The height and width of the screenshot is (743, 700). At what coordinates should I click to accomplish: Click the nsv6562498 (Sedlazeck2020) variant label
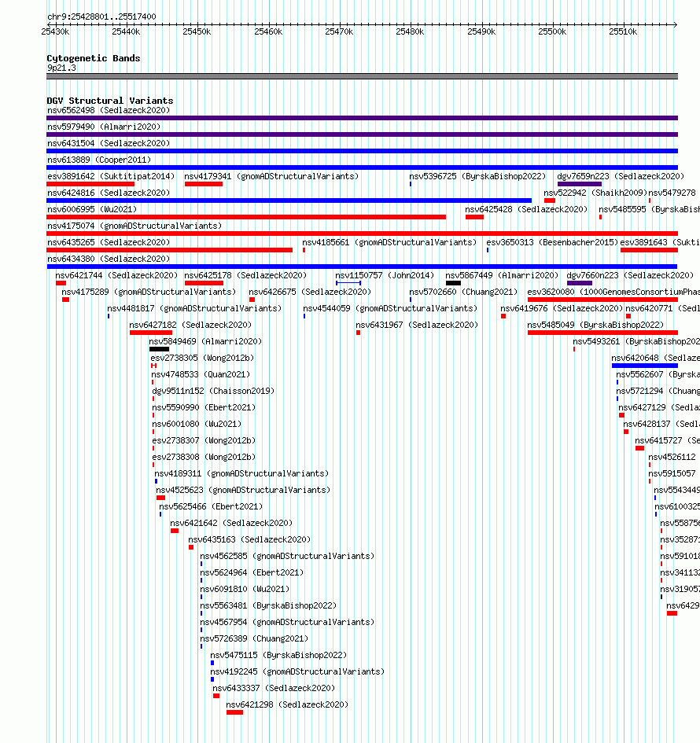pos(109,110)
